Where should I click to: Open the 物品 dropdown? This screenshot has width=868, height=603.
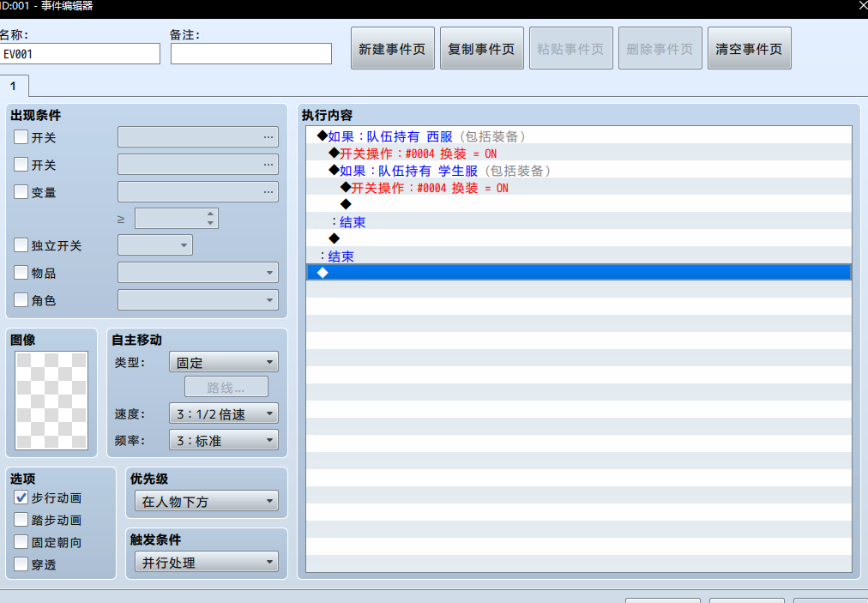[x=197, y=273]
